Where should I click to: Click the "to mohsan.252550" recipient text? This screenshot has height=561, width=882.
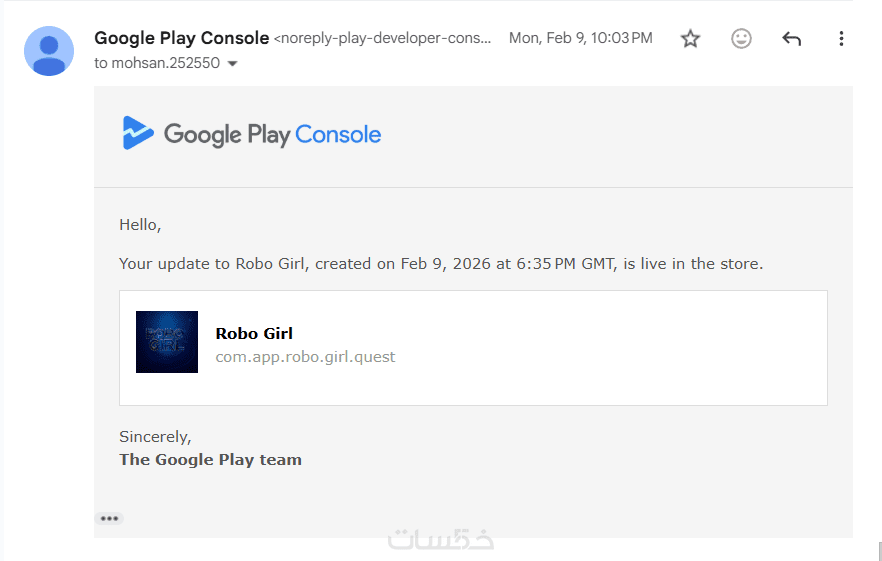pos(158,63)
